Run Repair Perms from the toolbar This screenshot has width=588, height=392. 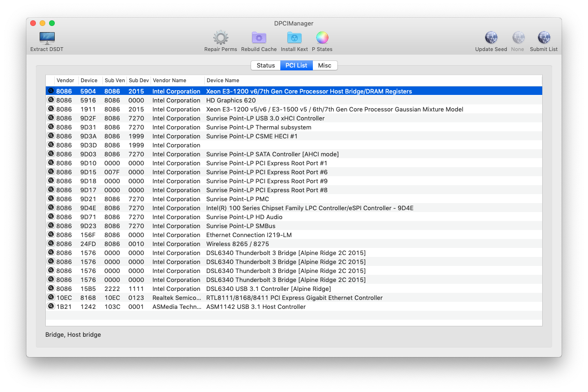tap(220, 38)
